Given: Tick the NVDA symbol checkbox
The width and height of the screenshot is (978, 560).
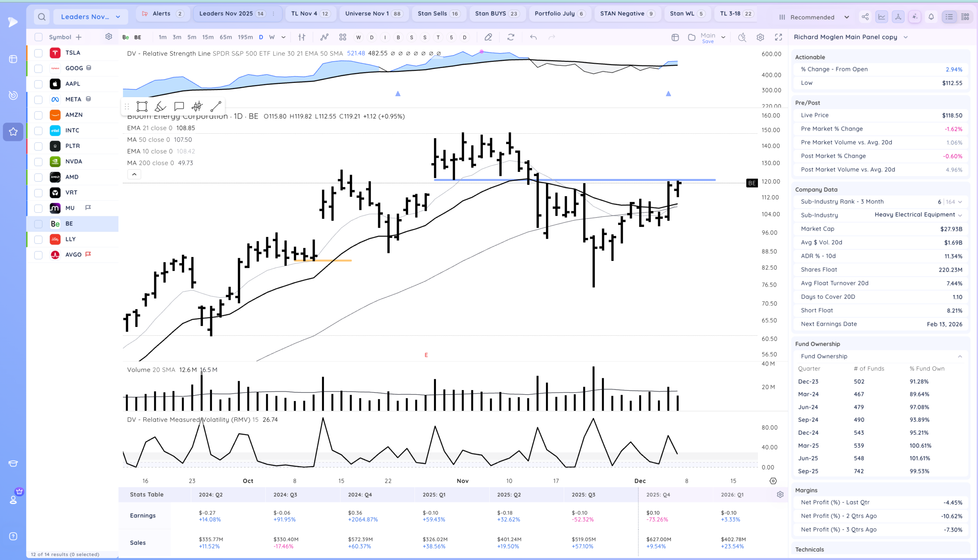Looking at the screenshot, I should (39, 162).
